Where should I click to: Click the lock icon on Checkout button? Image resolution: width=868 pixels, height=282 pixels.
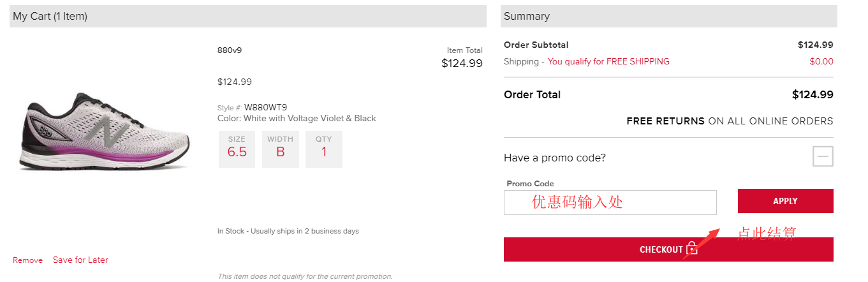tap(692, 249)
